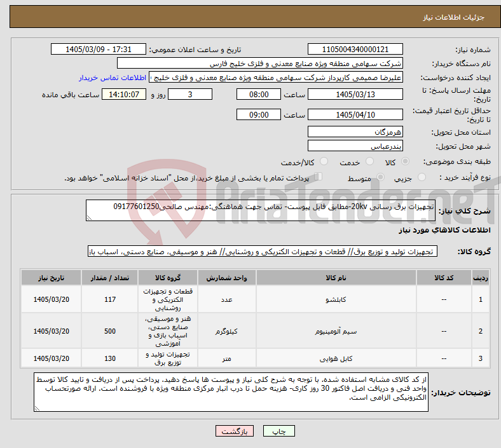
Task: Select the خدمت radio button
Action: point(369,161)
